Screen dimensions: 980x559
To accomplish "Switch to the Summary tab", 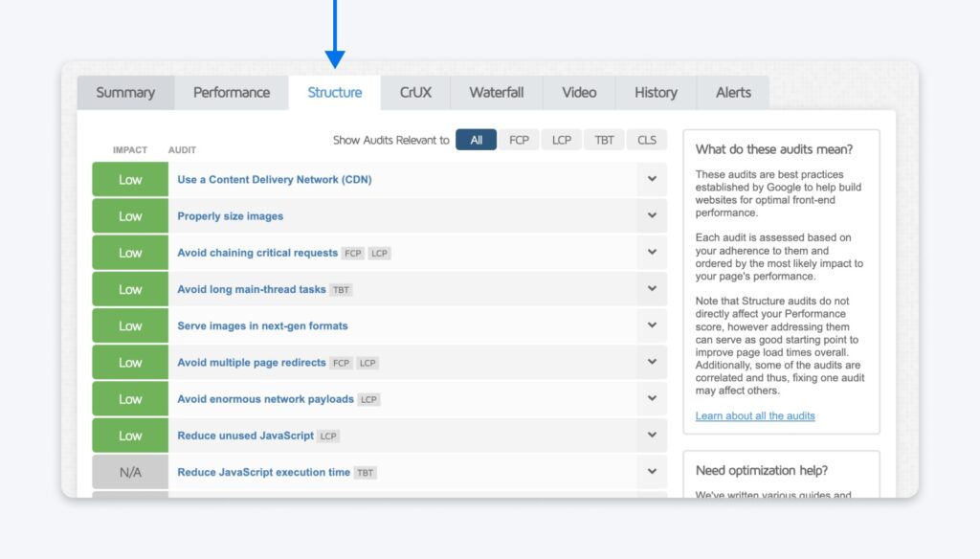I will 124,92.
